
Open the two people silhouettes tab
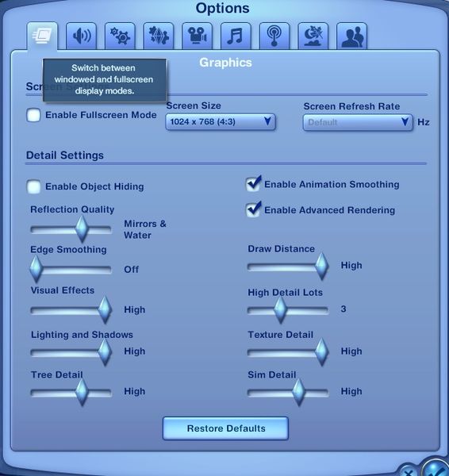[351, 36]
